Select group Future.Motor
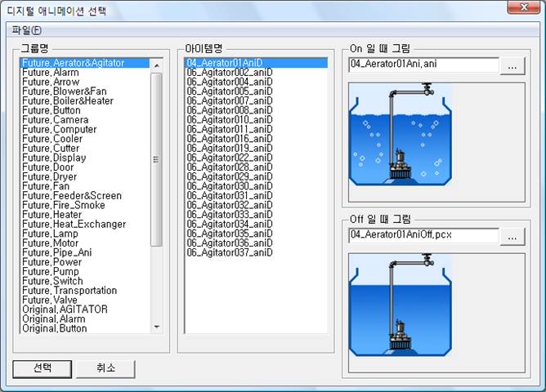This screenshot has height=392, width=546. (85, 243)
